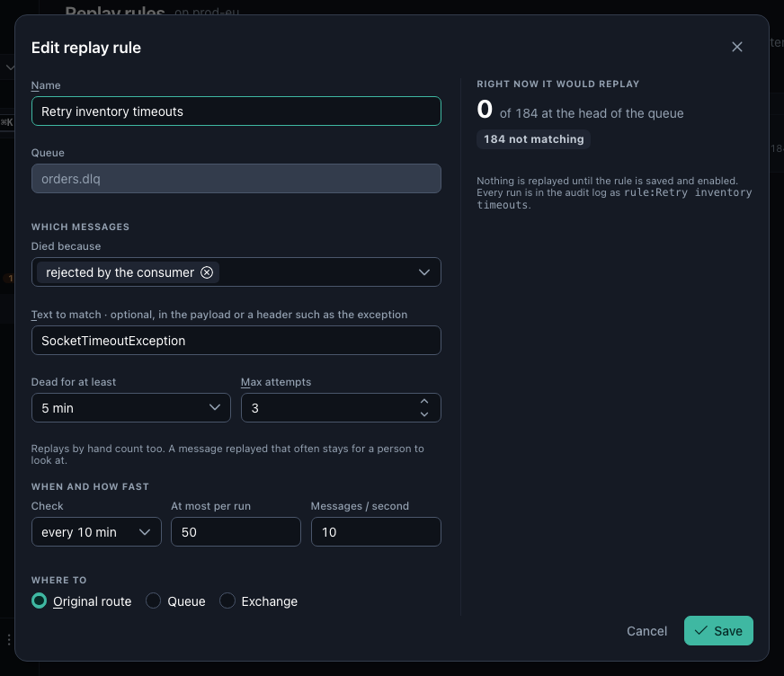Increase Max attempts with up arrow
784x676 pixels.
coord(424,401)
